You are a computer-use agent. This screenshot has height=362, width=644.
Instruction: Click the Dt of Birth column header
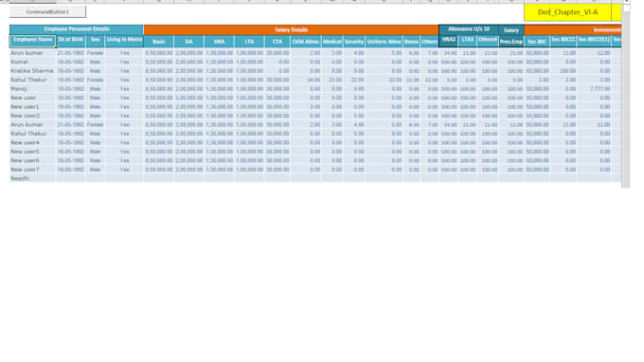tap(71, 41)
